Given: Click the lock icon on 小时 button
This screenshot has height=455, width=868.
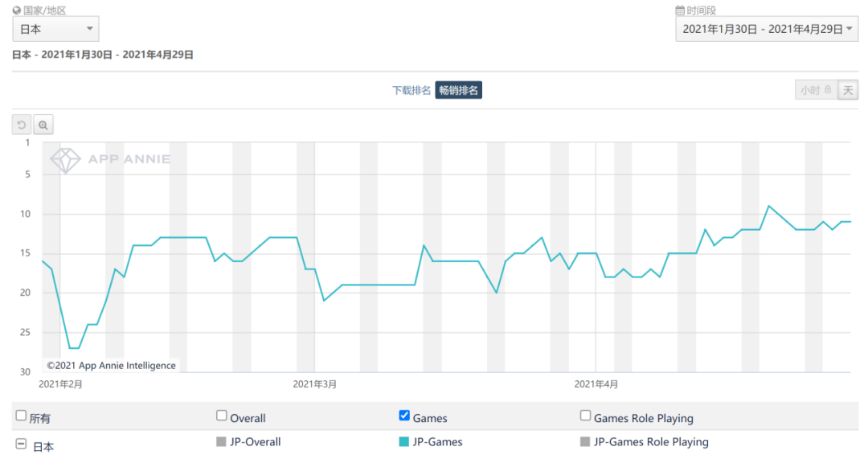Looking at the screenshot, I should pos(828,90).
